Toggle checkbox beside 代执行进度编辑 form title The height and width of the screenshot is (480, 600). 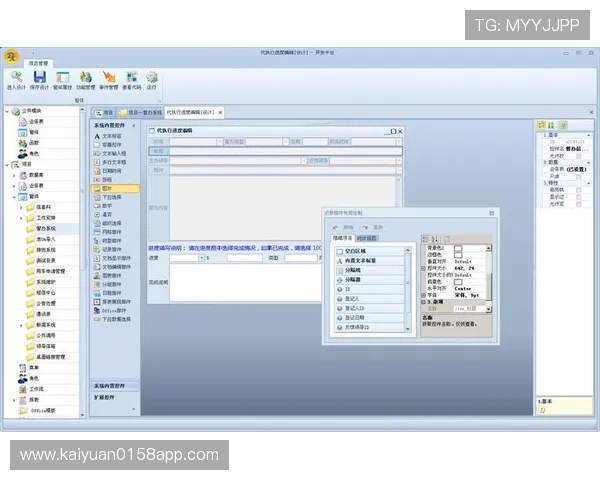152,131
